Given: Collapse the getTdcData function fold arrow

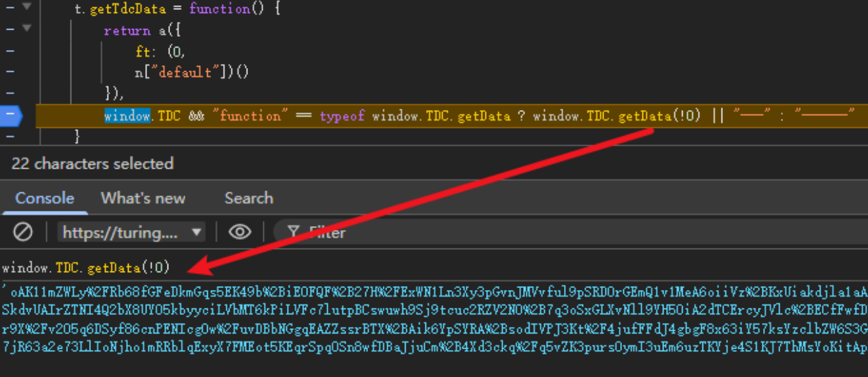Looking at the screenshot, I should tap(26, 7).
